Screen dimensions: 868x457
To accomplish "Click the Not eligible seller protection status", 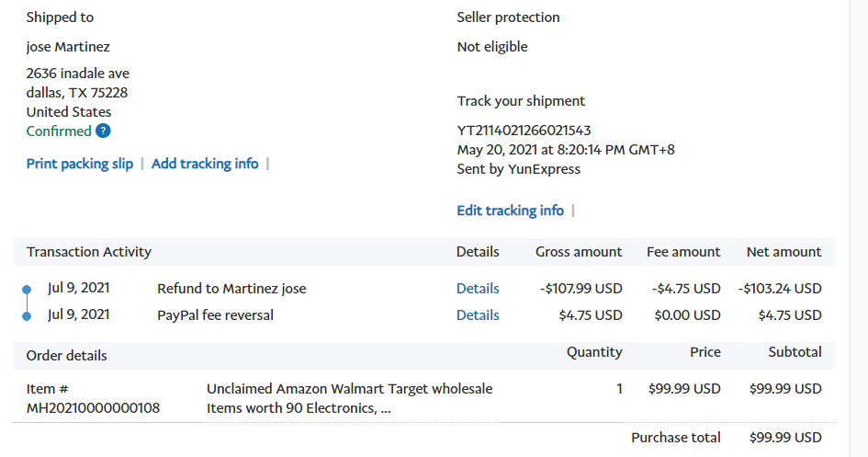I will pos(492,47).
